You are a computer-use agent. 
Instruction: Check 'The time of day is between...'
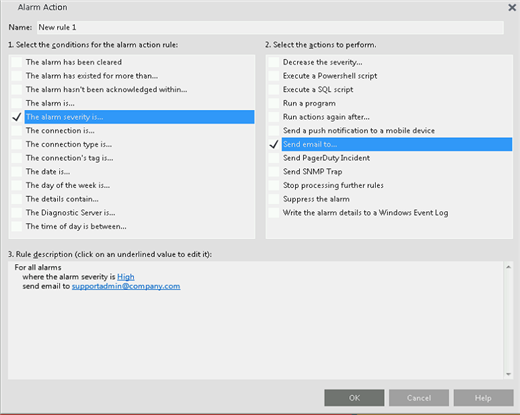16,226
